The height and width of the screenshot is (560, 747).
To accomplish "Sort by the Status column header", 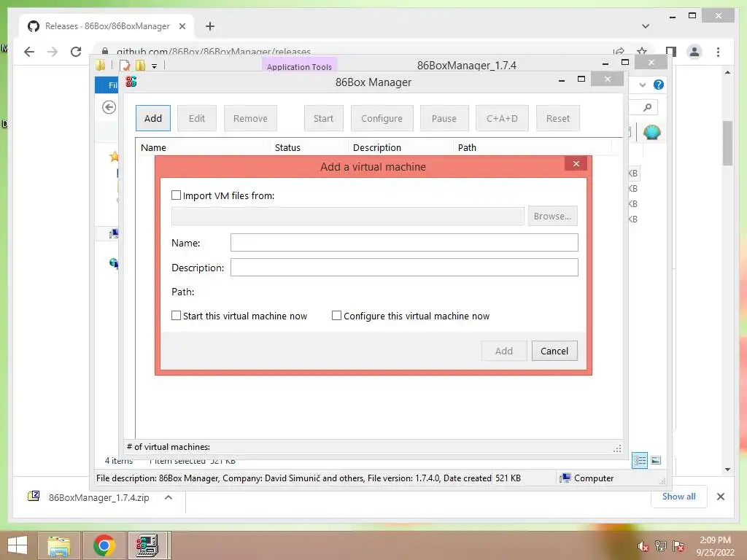I will [x=309, y=147].
